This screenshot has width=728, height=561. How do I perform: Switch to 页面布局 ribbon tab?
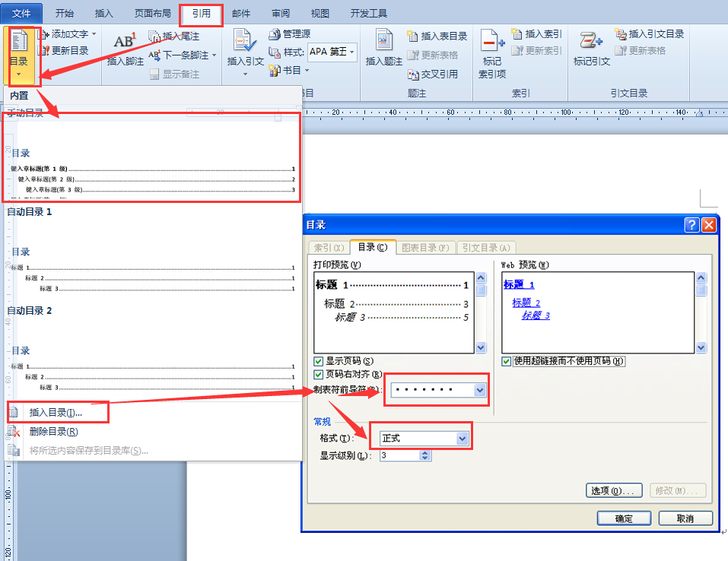tap(153, 14)
